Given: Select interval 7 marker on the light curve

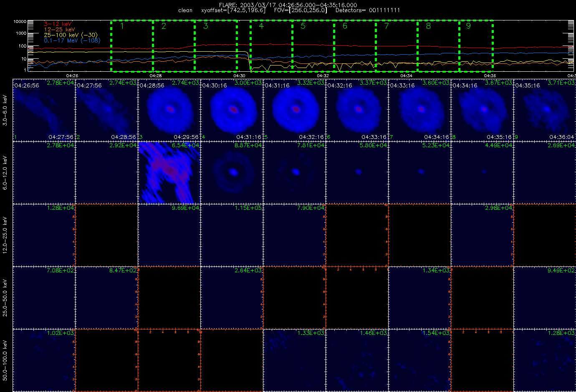Looking at the screenshot, I should 387,26.
